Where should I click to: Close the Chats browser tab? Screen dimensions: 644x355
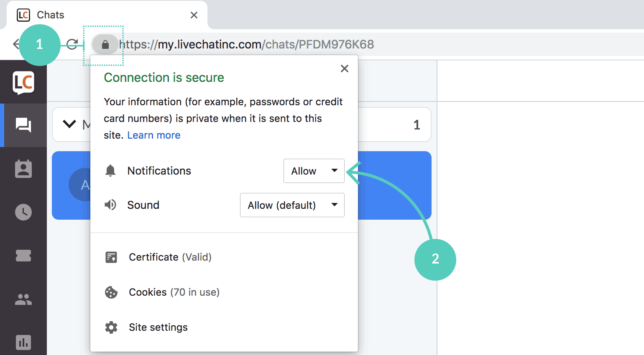194,15
